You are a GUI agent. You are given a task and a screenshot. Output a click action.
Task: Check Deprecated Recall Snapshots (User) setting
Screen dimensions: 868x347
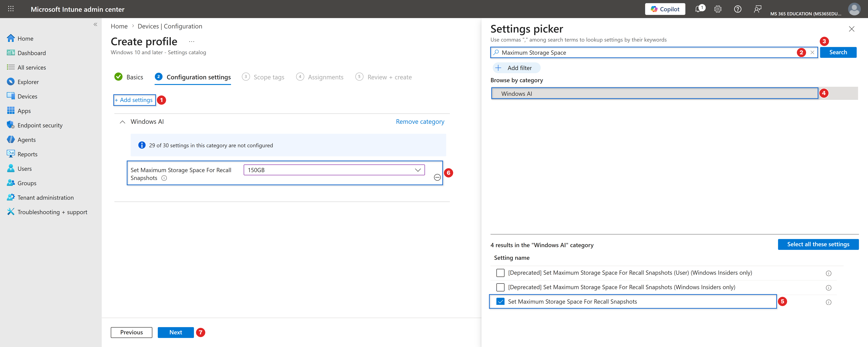coord(500,273)
